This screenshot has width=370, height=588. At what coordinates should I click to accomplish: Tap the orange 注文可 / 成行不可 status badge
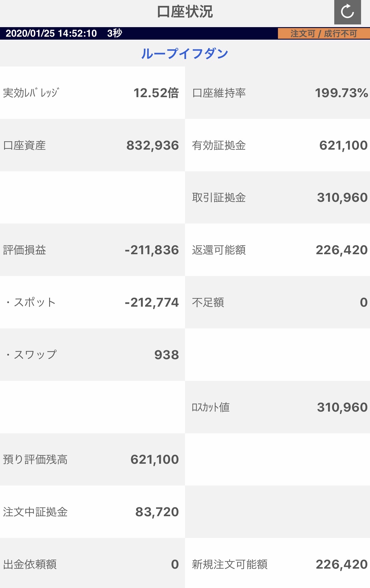[324, 33]
